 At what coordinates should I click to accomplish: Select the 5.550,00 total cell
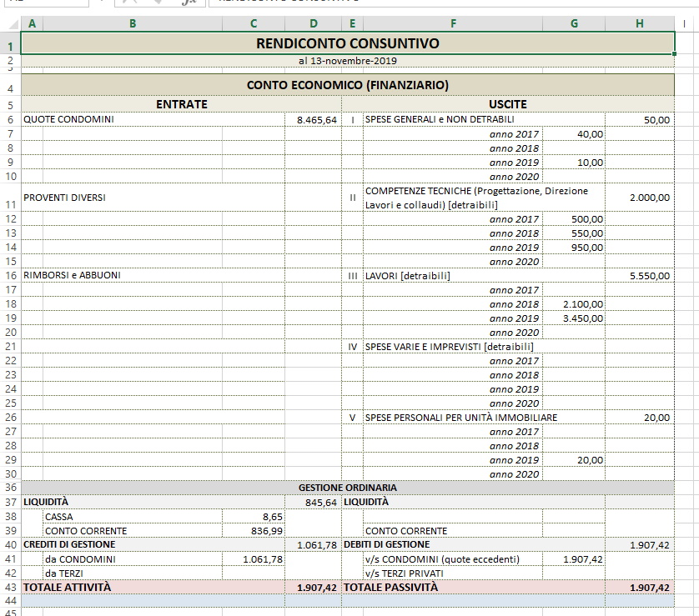click(x=640, y=276)
